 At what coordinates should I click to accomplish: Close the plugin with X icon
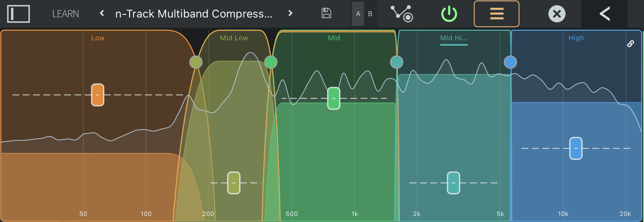pyautogui.click(x=557, y=14)
